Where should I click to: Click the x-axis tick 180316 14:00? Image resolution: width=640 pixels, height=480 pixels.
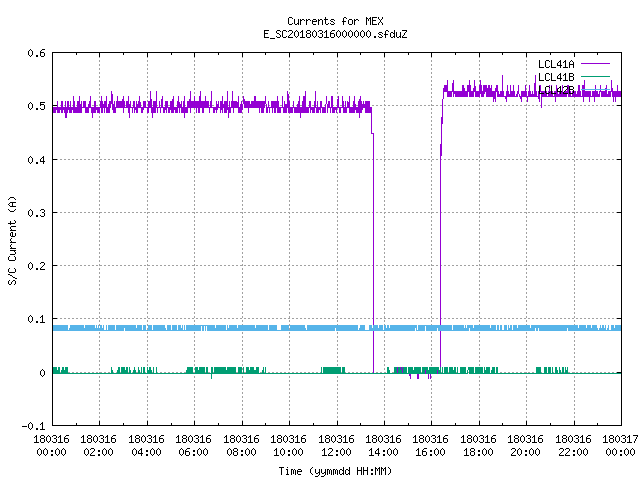[x=383, y=446]
